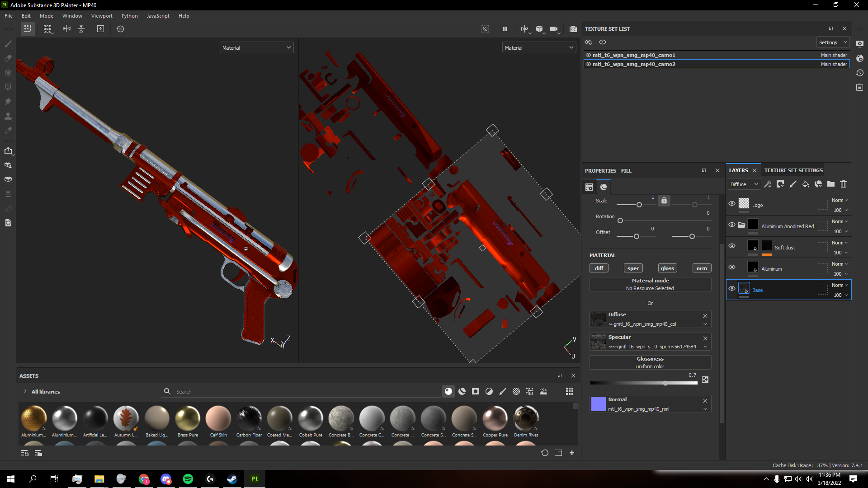Toggle the spec material channel button
The image size is (868, 488).
pos(633,268)
